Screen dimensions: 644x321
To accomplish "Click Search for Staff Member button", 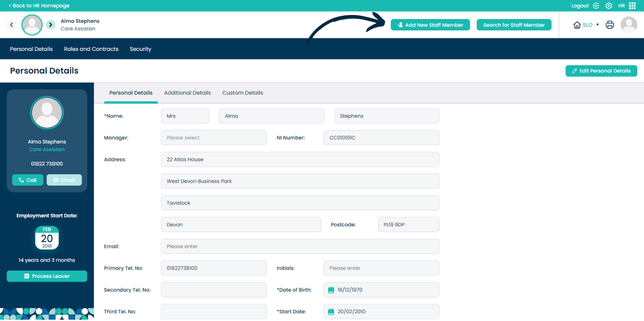I will tap(514, 25).
